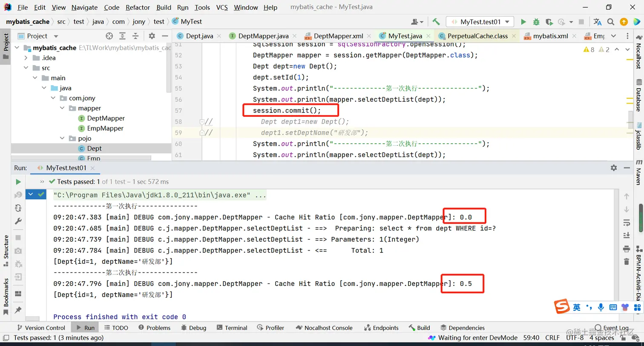
Task: Open the File menu
Action: [23, 7]
